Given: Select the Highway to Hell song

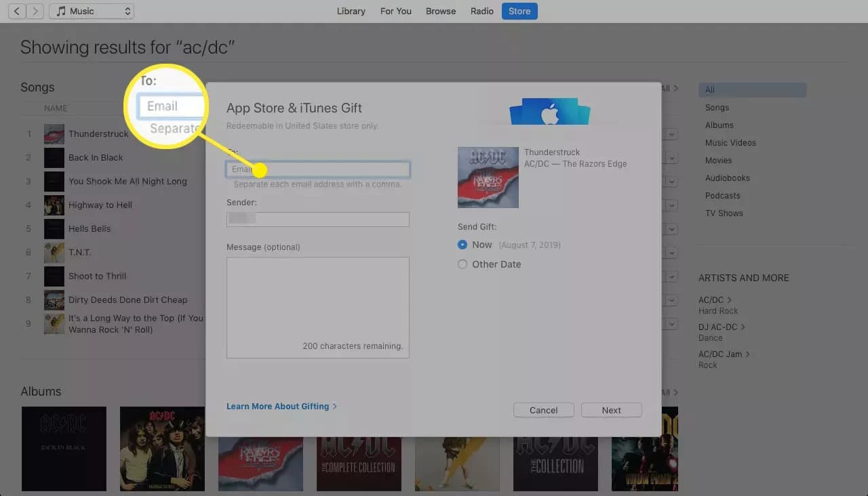Looking at the screenshot, I should [x=100, y=205].
